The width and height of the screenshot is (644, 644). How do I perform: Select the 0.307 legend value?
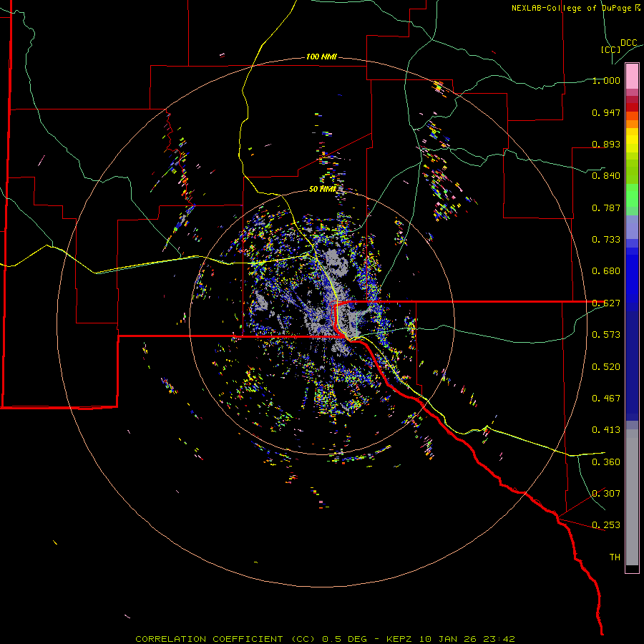[x=606, y=494]
